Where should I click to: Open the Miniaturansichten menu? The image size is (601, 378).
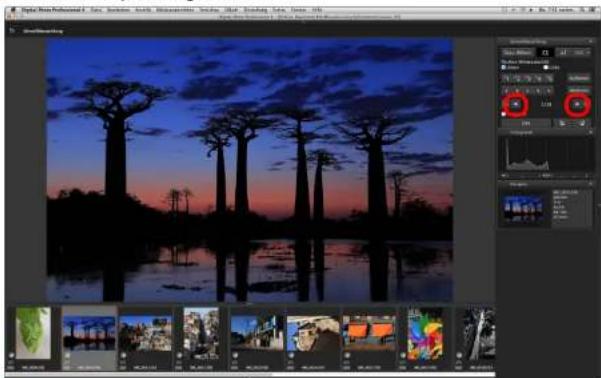tap(175, 10)
